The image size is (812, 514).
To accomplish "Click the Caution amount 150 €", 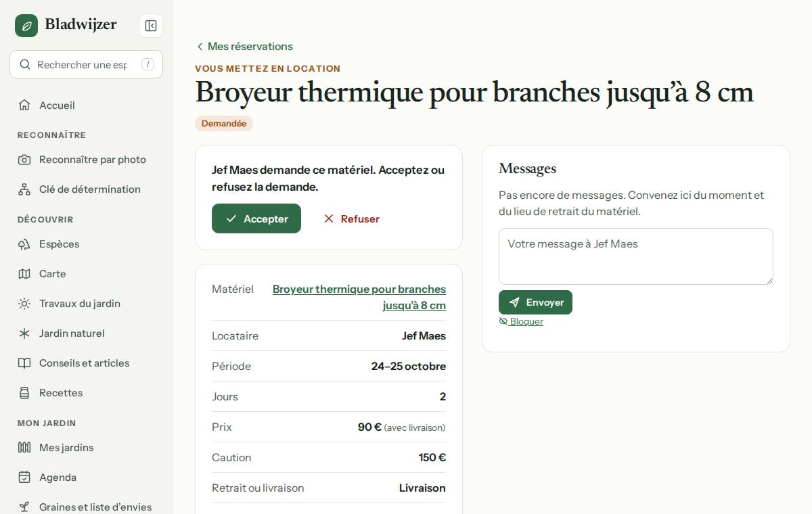I will pos(432,457).
